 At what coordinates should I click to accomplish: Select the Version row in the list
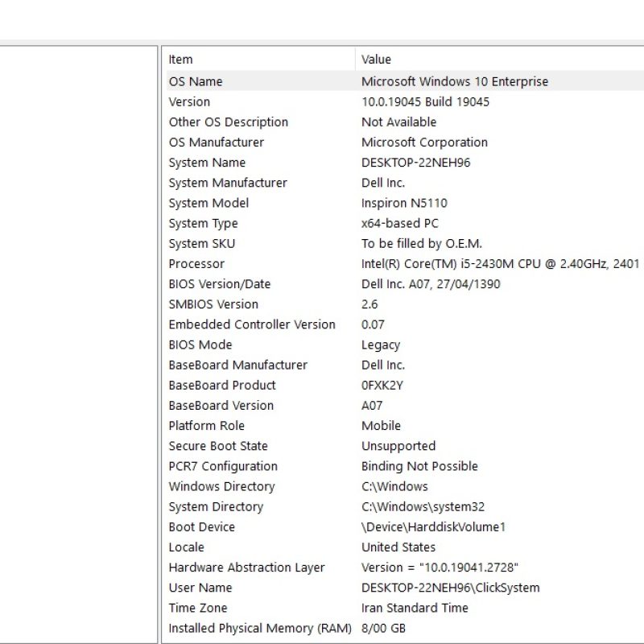pyautogui.click(x=189, y=101)
